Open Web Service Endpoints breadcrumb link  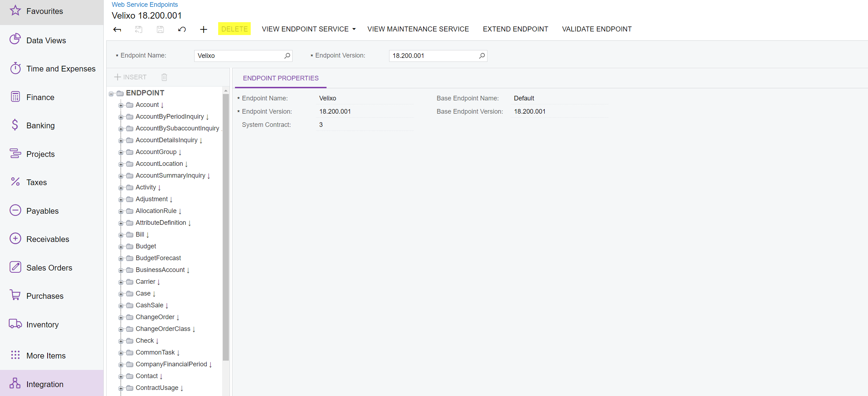145,5
